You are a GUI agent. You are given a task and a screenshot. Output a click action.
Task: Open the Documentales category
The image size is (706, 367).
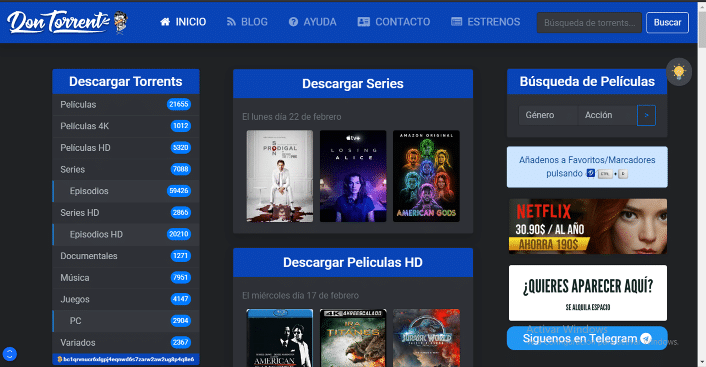126,256
